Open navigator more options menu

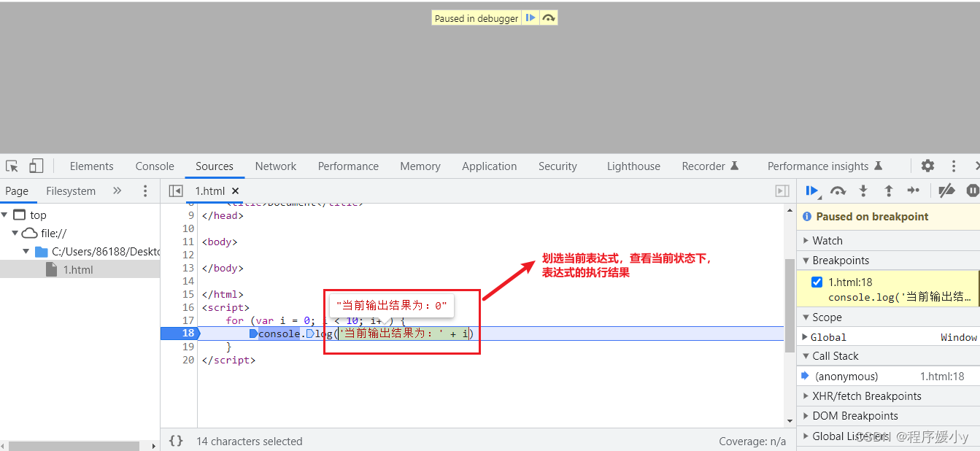coord(145,190)
